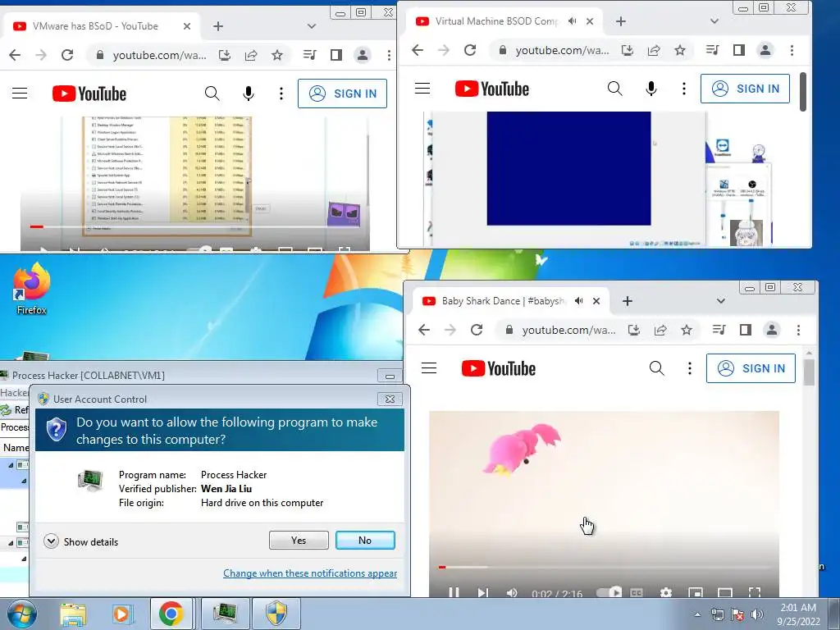Expand Show details in the UAC dialog
Screen dimensions: 840x630
click(81, 541)
